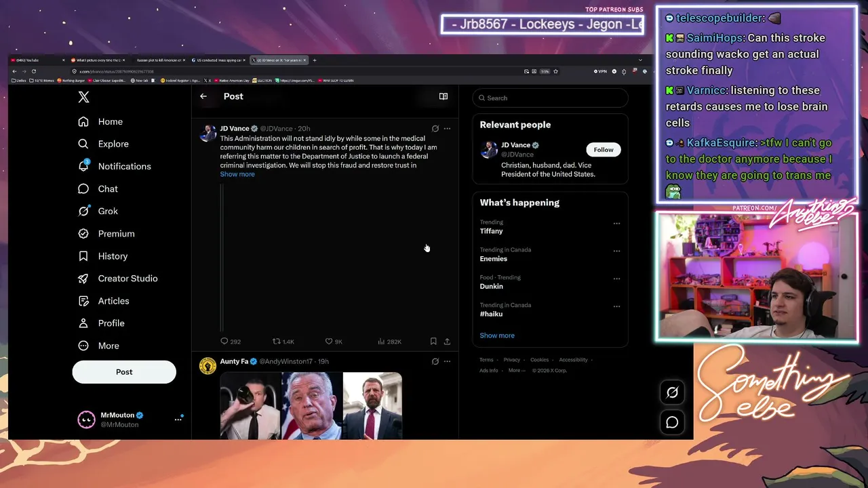Open the Notifications bell icon

click(83, 166)
